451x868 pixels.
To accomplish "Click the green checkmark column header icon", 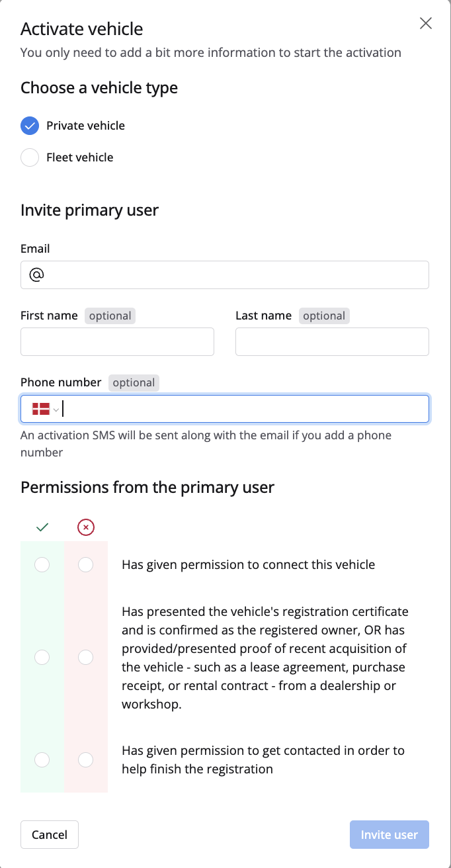I will tap(42, 527).
